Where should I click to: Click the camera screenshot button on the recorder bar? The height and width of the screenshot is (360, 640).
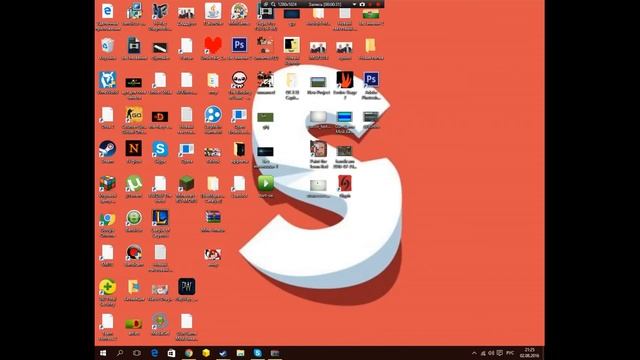(362, 4)
